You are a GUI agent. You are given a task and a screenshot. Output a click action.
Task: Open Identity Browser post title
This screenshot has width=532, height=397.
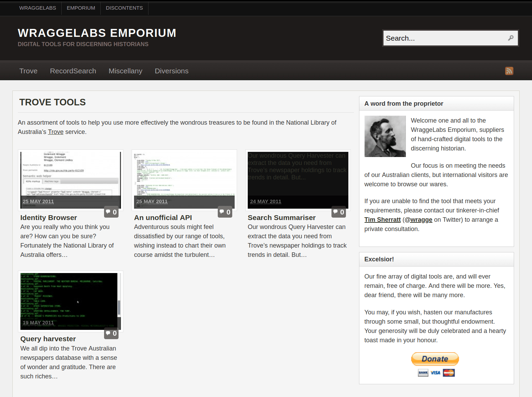click(49, 218)
